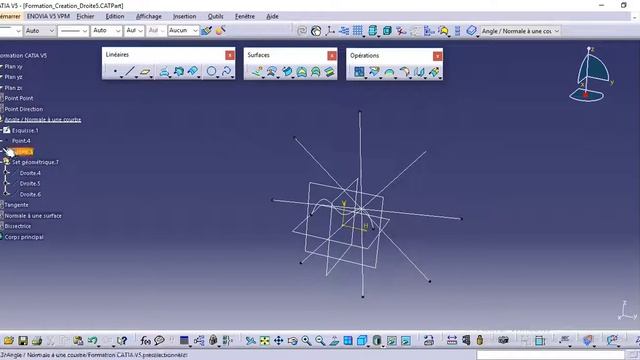The height and width of the screenshot is (360, 640).
Task: Click the Zoom In magnifier
Action: tap(306, 340)
